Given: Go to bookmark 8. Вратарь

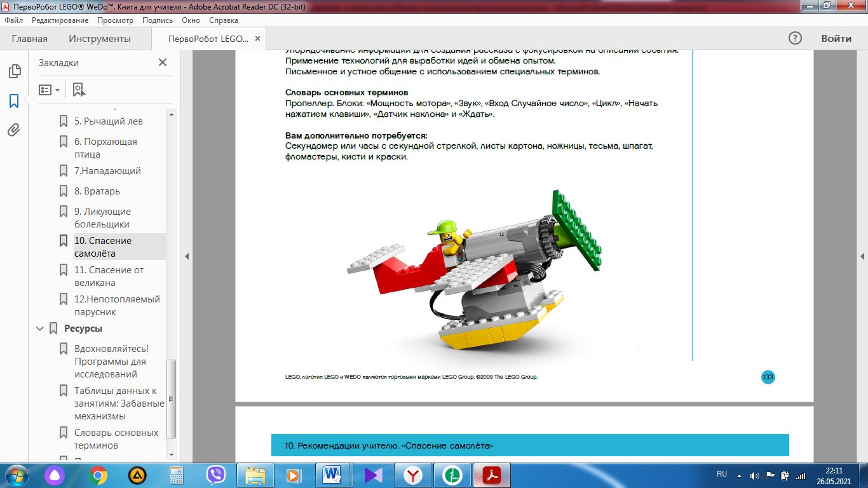Looking at the screenshot, I should pyautogui.click(x=97, y=191).
